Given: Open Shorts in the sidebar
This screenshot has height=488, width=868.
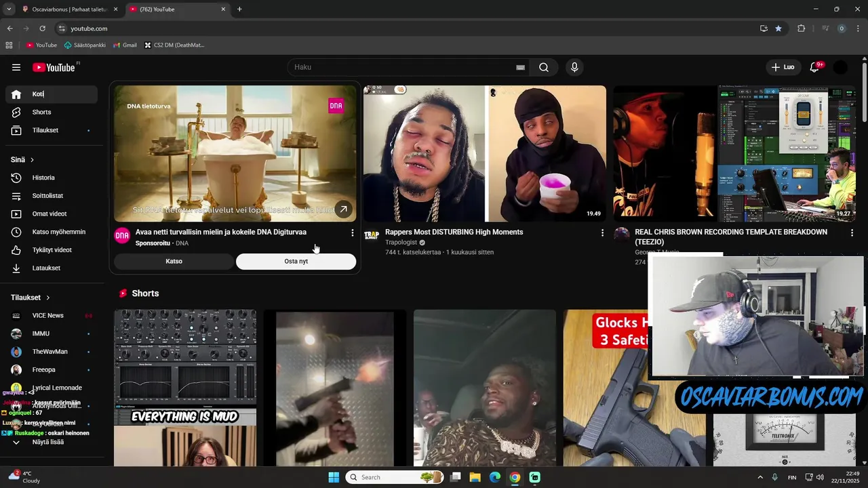Looking at the screenshot, I should [52, 112].
